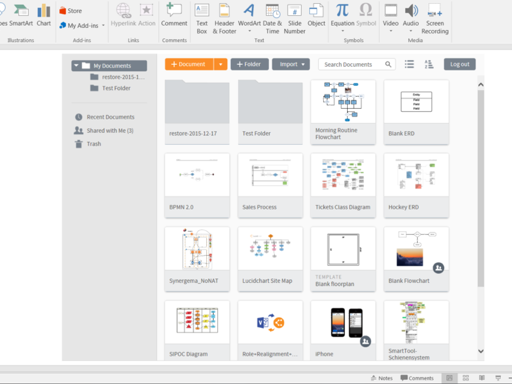The height and width of the screenshot is (384, 512).
Task: Insert Slide Number
Action: 295,18
